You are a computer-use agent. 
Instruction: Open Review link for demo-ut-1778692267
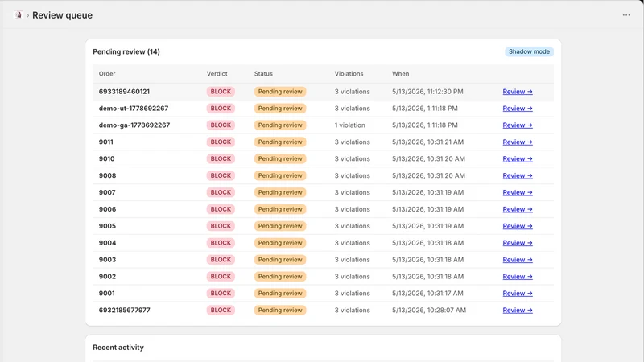pyautogui.click(x=518, y=109)
